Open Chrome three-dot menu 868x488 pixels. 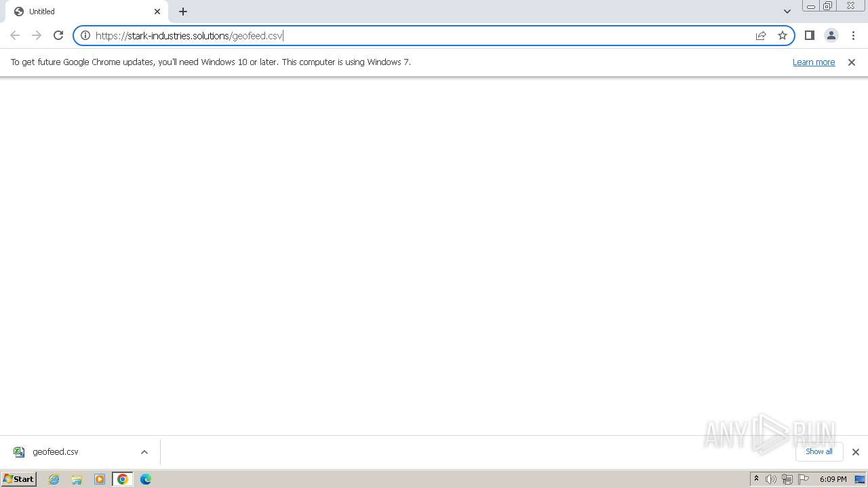853,35
